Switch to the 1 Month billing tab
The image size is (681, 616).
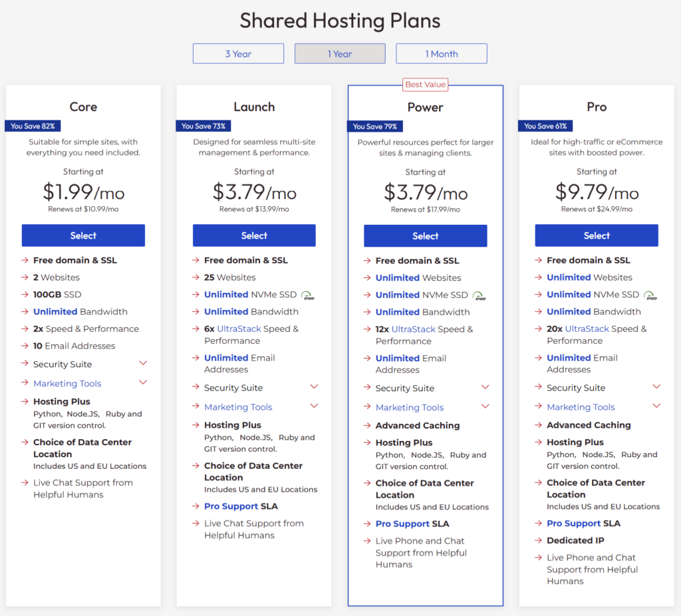coord(441,53)
